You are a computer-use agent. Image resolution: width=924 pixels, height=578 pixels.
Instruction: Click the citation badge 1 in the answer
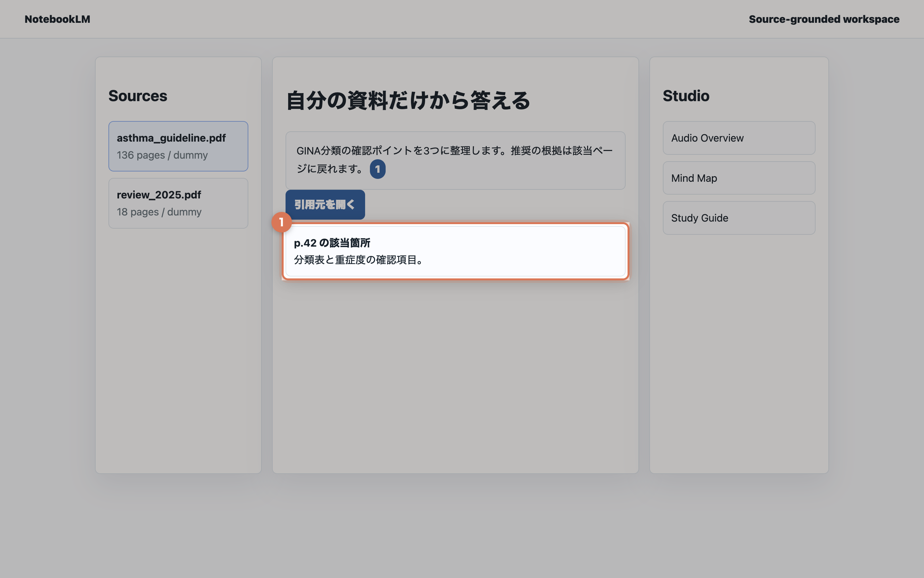click(377, 169)
